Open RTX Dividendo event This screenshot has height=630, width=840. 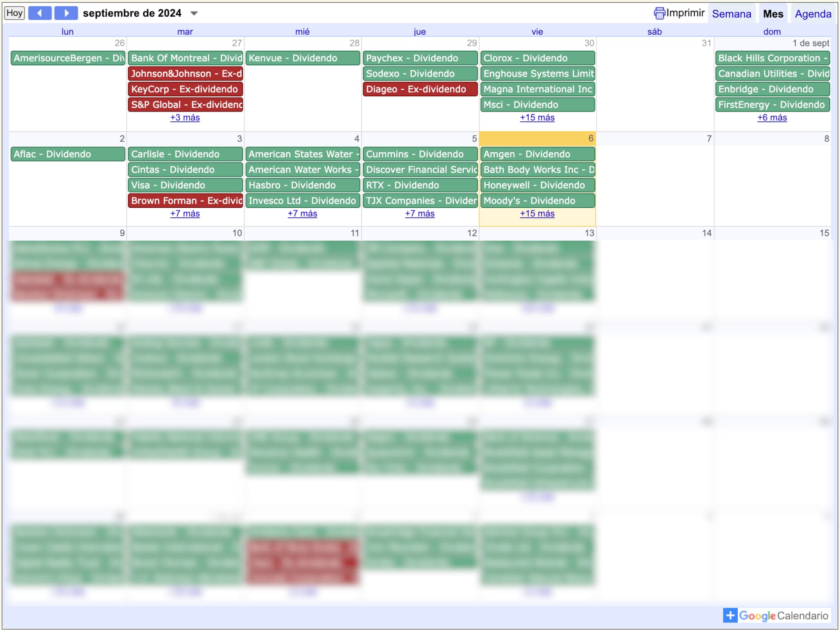click(420, 185)
